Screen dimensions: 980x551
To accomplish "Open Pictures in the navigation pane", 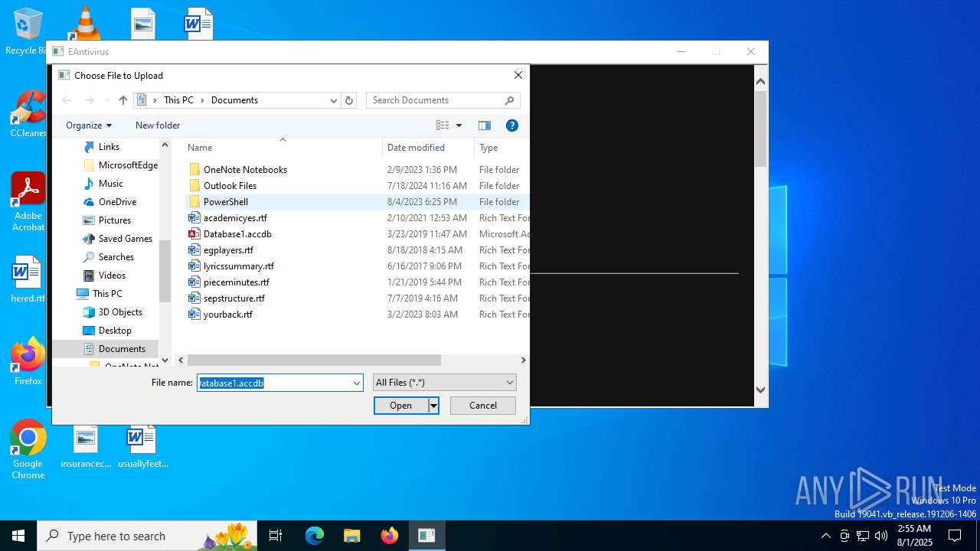I will point(114,220).
